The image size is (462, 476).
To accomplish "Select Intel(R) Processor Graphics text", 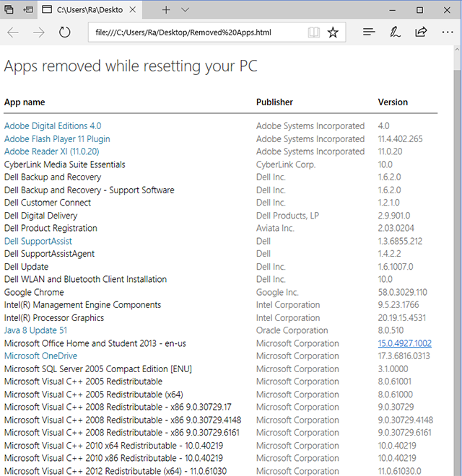I will coord(54,317).
